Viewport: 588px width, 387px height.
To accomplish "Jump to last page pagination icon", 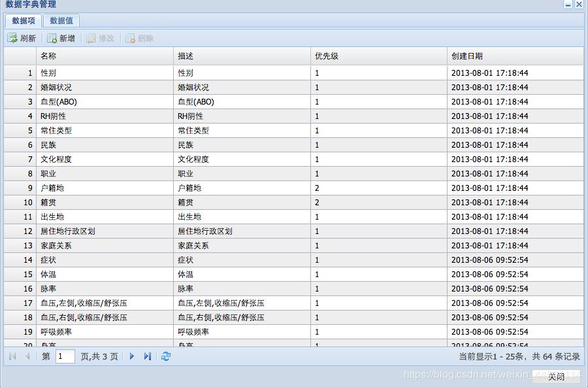I will pyautogui.click(x=148, y=356).
